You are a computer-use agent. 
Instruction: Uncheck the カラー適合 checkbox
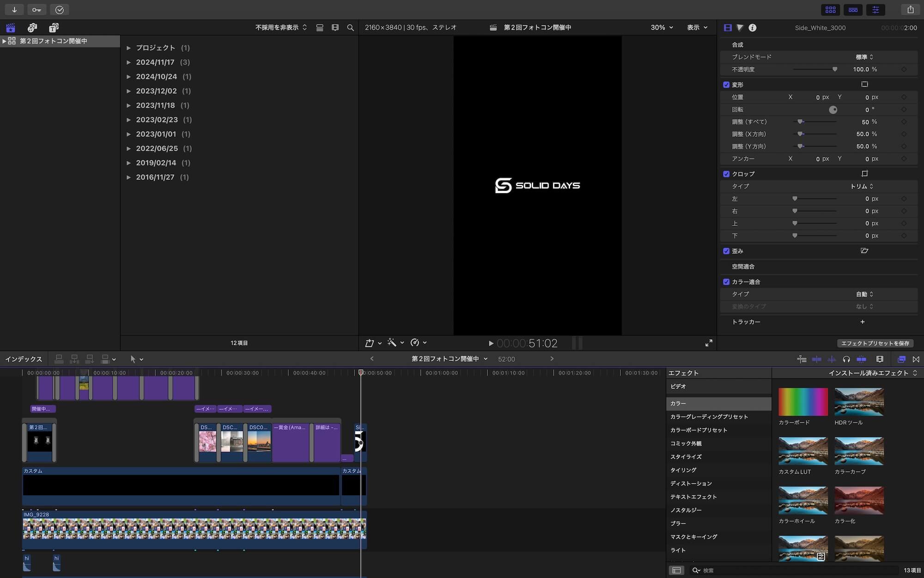[x=726, y=282]
